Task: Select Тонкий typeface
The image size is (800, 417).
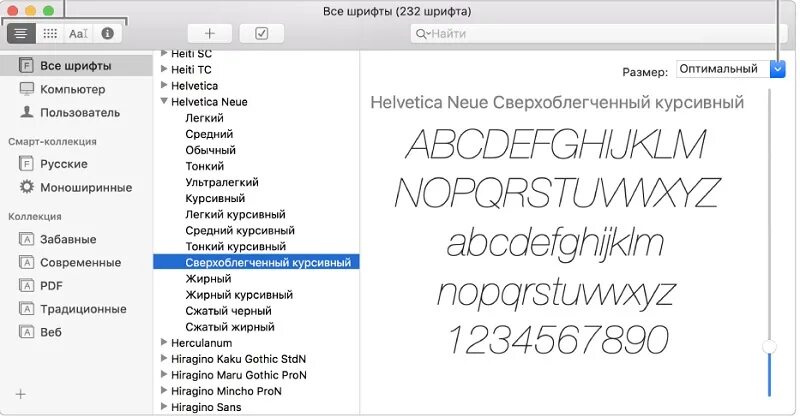Action: tap(205, 166)
